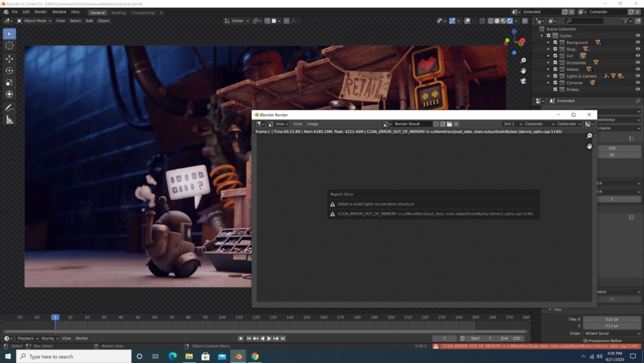This screenshot has height=363, width=644.
Task: Click the Windows Start button
Action: 8,357
